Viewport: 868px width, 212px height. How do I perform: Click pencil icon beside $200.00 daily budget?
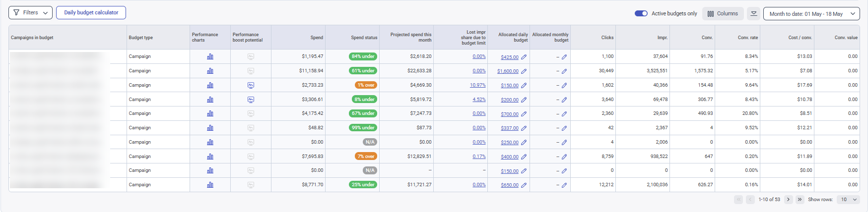[524, 100]
